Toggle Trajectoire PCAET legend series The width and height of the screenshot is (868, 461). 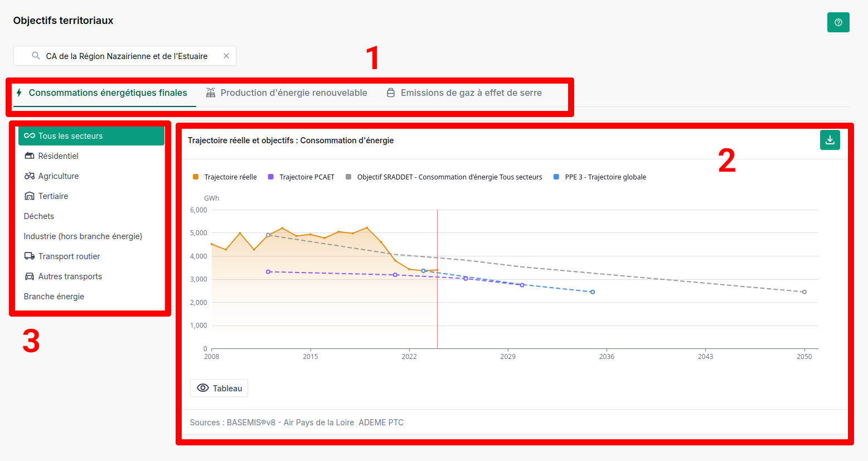(301, 177)
